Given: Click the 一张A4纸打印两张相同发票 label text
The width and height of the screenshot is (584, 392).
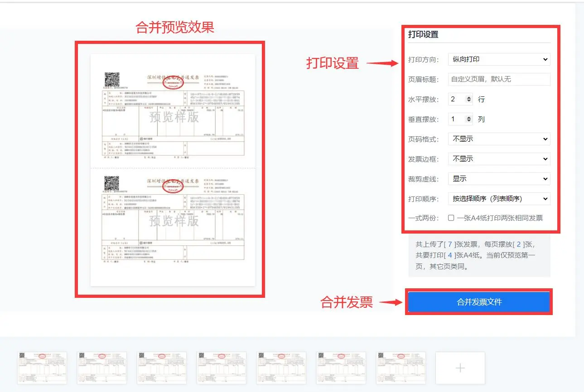Looking at the screenshot, I should 500,218.
